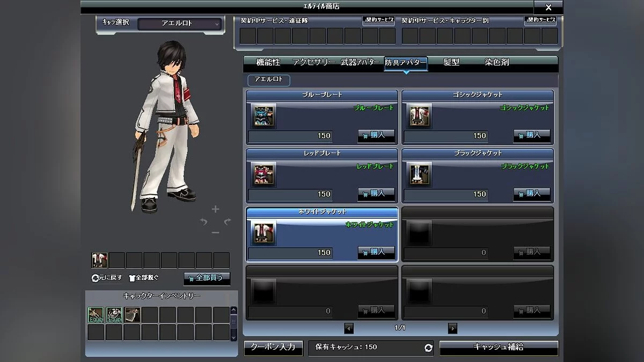This screenshot has width=644, height=362.
Task: Open 契約サービス for キャラクター別
Action: 541,20
